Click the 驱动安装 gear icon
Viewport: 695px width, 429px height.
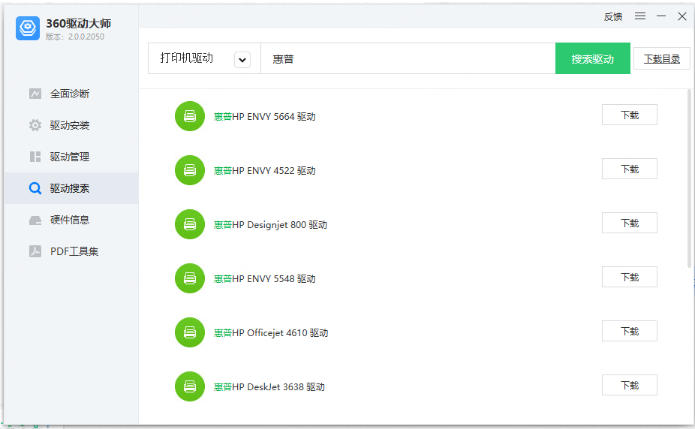(35, 125)
